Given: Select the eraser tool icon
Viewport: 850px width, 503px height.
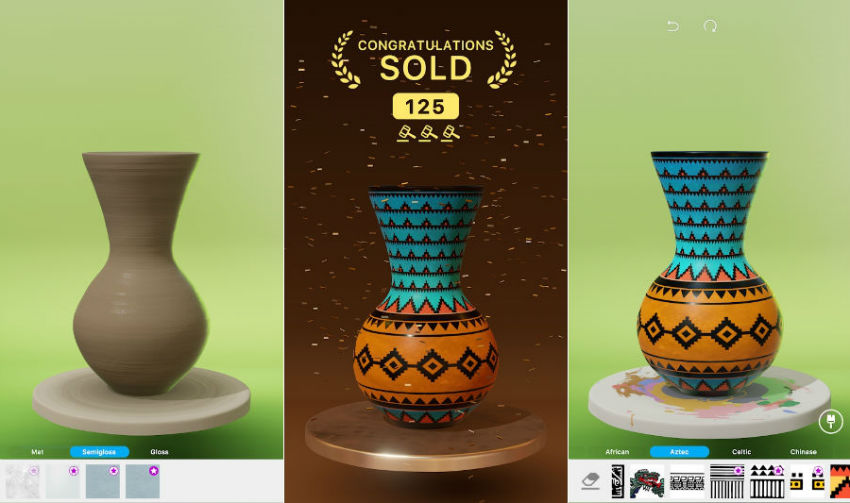Looking at the screenshot, I should tap(590, 480).
